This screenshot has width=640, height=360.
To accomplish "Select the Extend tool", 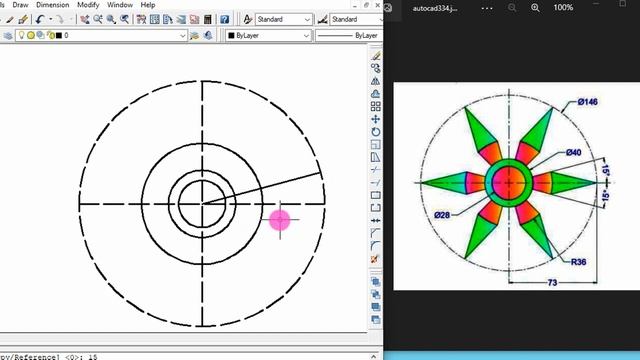I will (376, 182).
